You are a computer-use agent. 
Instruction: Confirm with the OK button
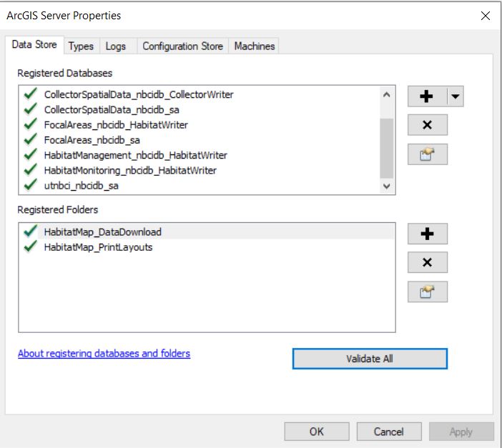[317, 432]
